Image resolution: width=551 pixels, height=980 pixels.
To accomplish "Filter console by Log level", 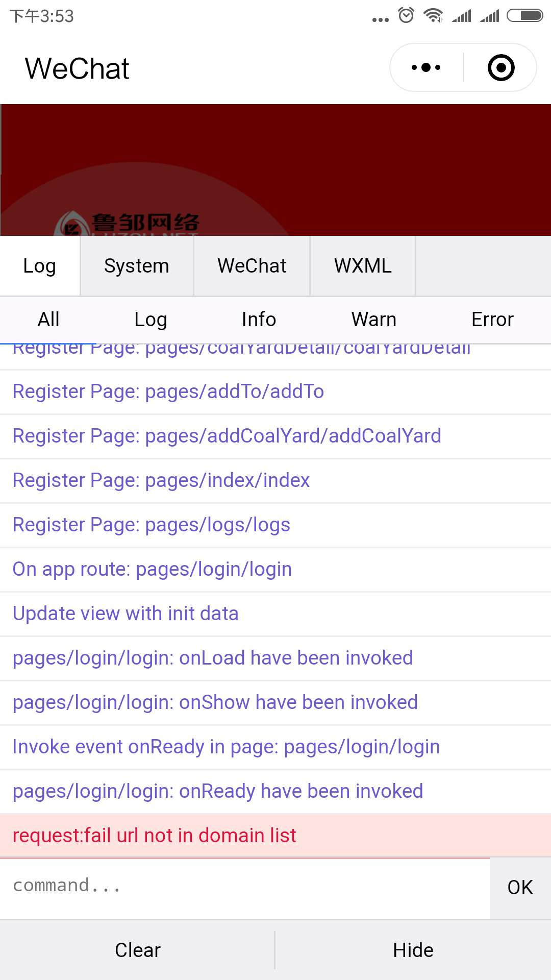I will (x=151, y=320).
